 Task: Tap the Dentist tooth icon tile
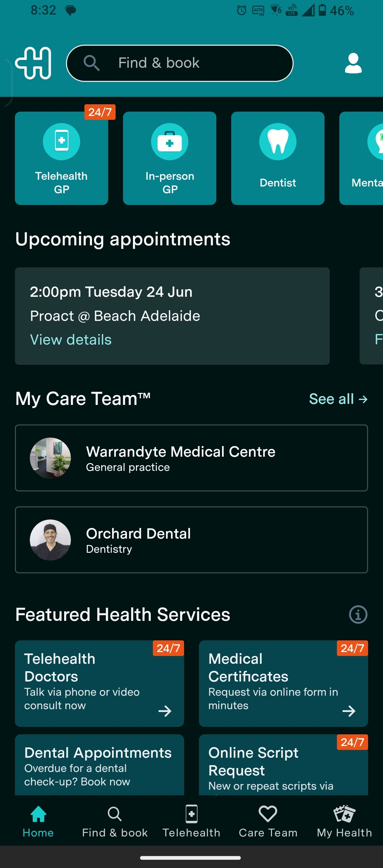(278, 158)
